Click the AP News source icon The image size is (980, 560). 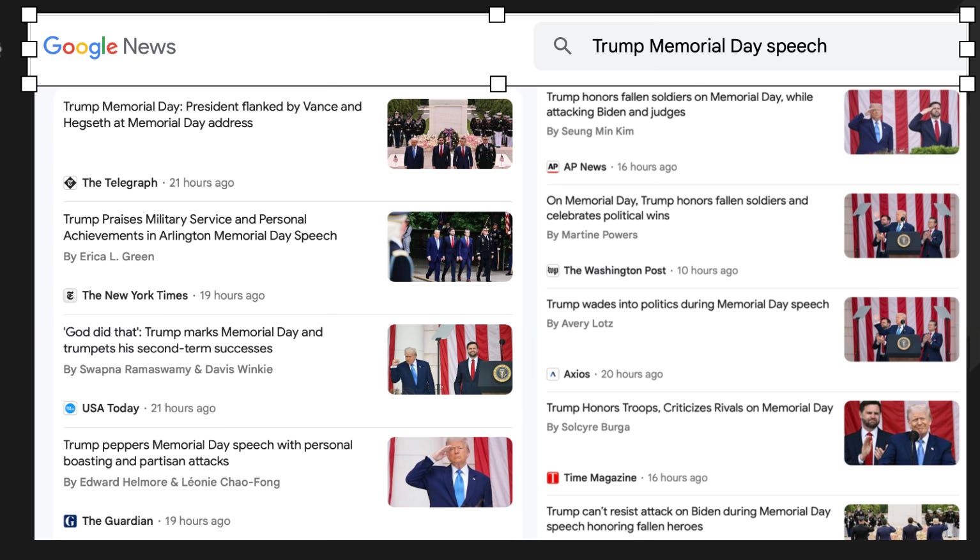553,167
